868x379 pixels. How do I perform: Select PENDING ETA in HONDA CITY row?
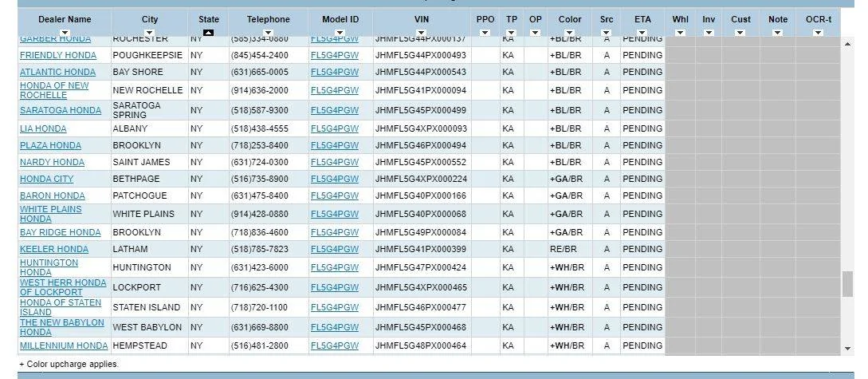pyautogui.click(x=642, y=179)
